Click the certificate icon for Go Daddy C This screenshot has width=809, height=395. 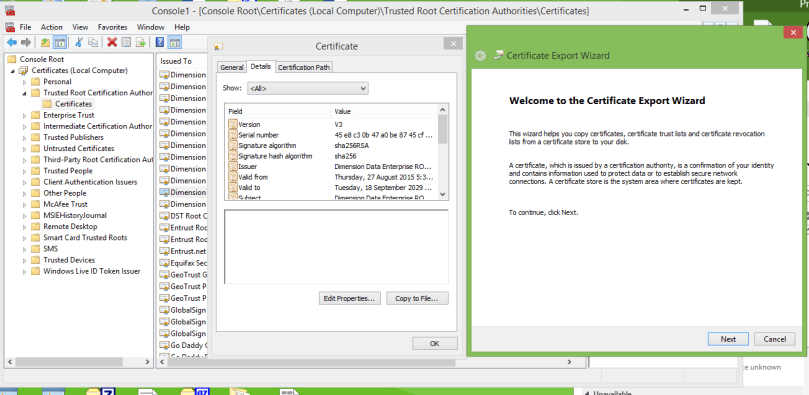pyautogui.click(x=164, y=345)
